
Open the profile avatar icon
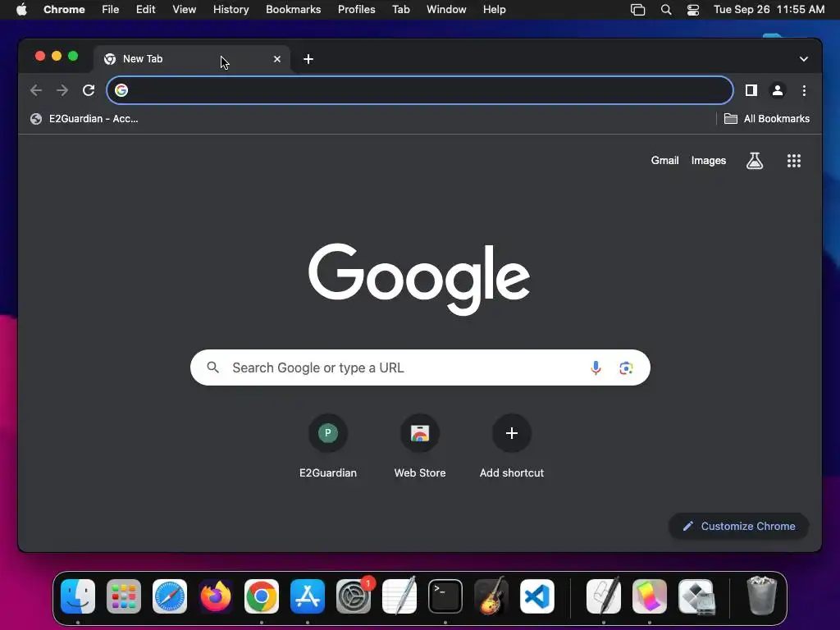tap(778, 90)
